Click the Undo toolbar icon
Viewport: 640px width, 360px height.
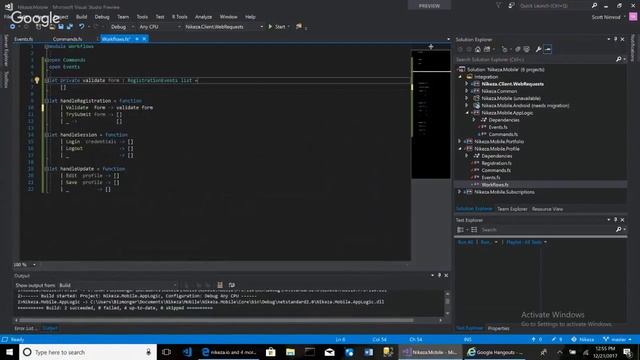[82, 27]
